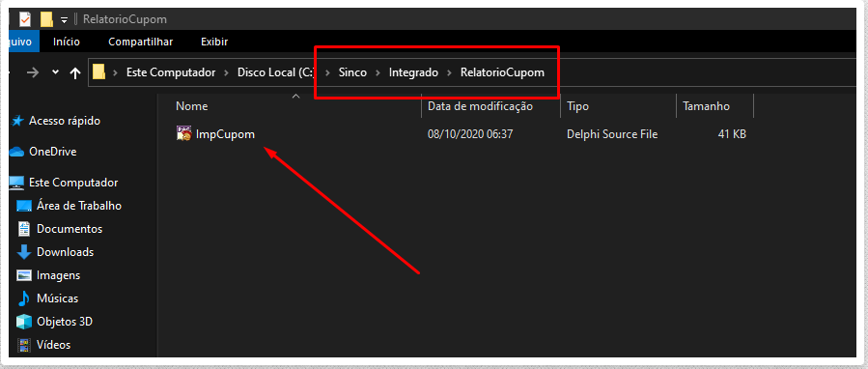Navigate to Este Computador in address bar
The image size is (868, 369).
click(x=171, y=72)
